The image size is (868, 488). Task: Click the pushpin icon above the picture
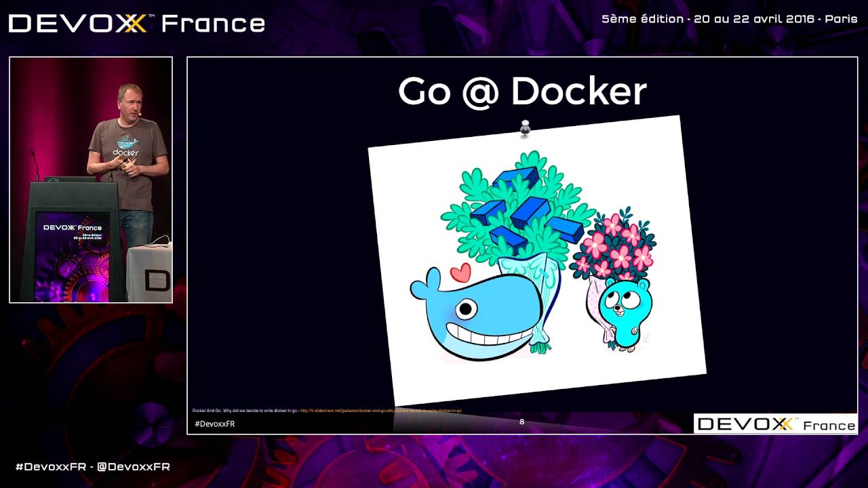[524, 128]
